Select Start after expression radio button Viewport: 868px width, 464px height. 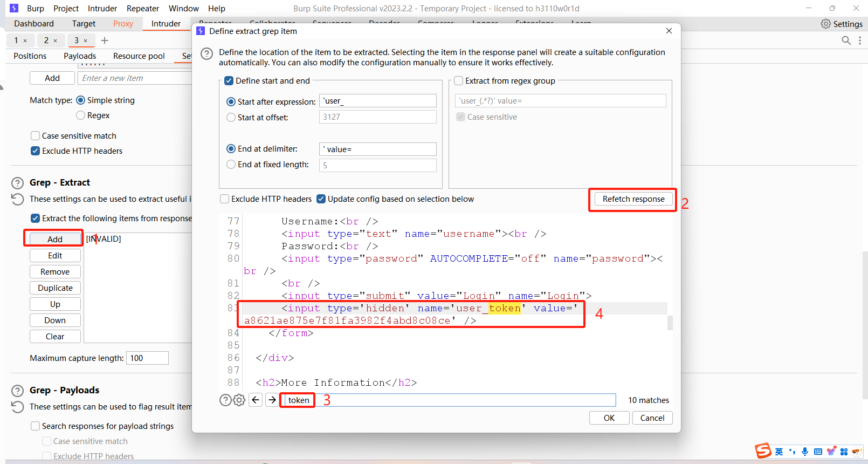pyautogui.click(x=231, y=101)
